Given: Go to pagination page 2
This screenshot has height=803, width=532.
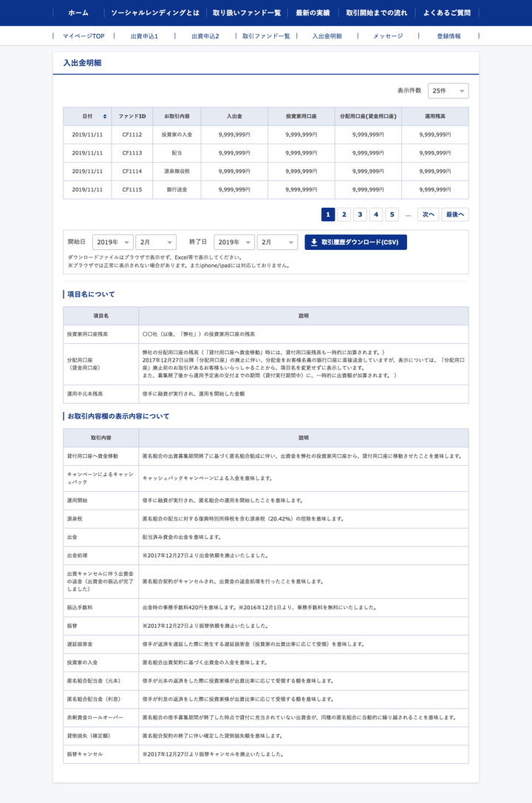Looking at the screenshot, I should click(344, 214).
